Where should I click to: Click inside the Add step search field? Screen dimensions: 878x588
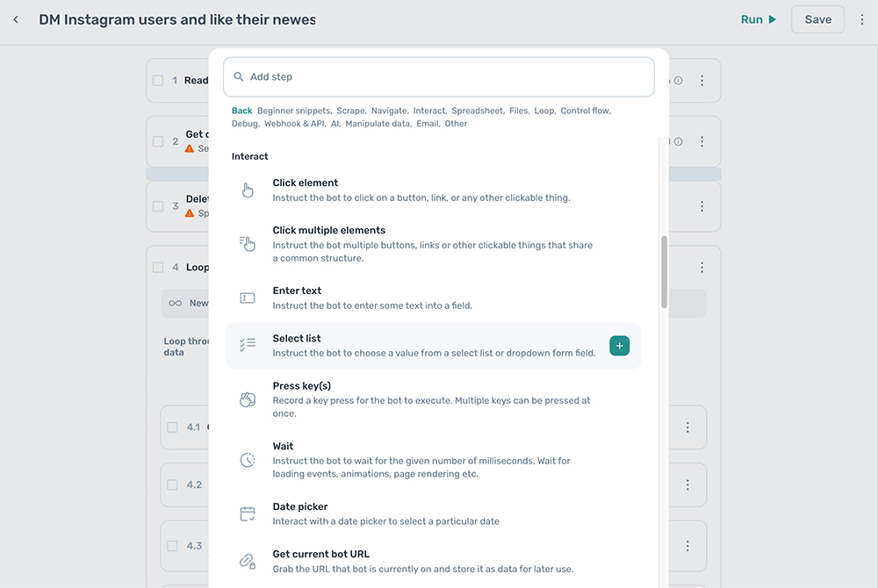pos(395,77)
